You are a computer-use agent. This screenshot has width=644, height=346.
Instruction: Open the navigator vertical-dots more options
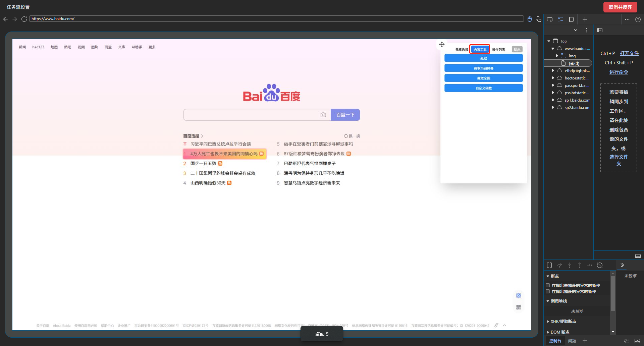coord(586,30)
